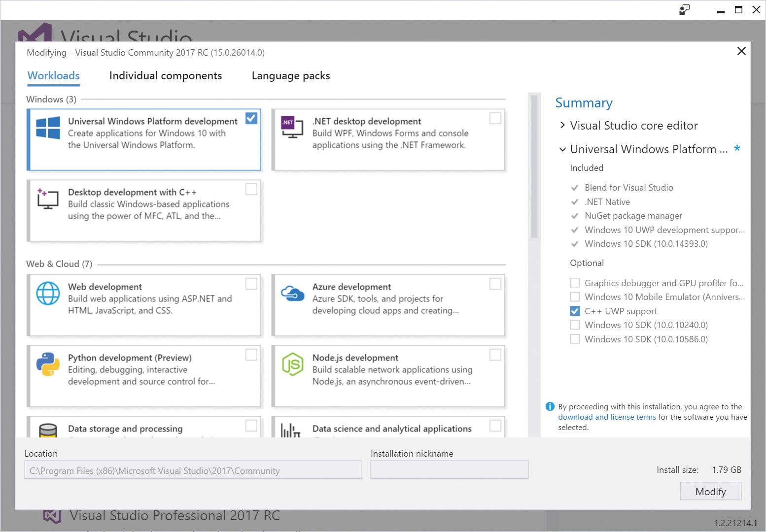Viewport: 766px width, 532px height.
Task: Click the Web & Cloud (7) section header
Action: pos(59,264)
